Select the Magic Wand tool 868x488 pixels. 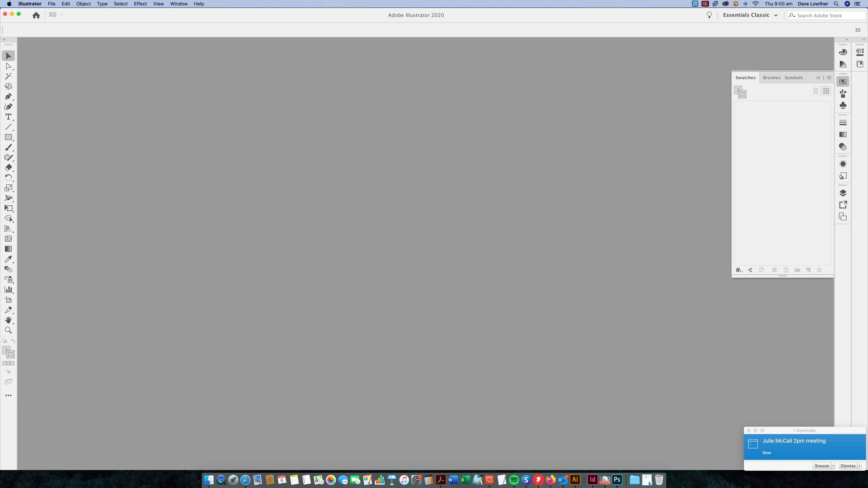[8, 76]
